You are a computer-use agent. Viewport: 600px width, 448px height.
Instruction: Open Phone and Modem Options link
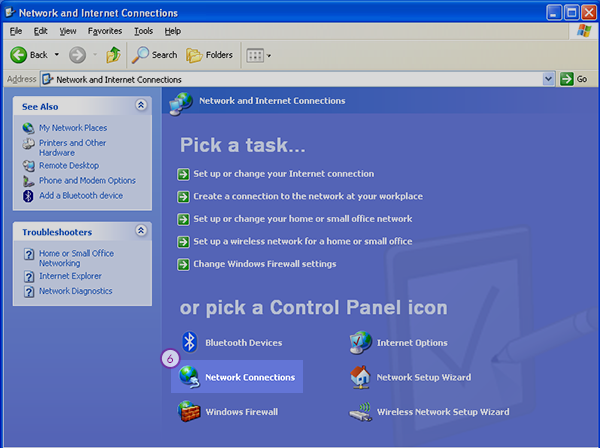87,181
